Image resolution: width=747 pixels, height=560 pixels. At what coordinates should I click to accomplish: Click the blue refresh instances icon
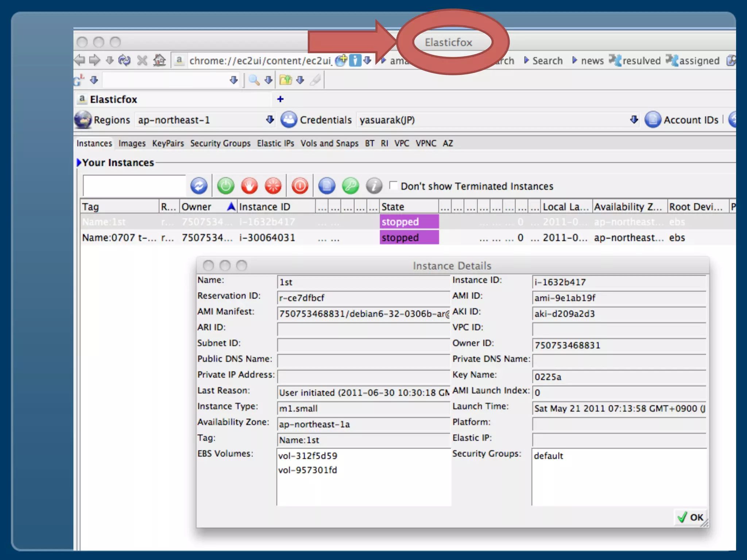coord(199,186)
